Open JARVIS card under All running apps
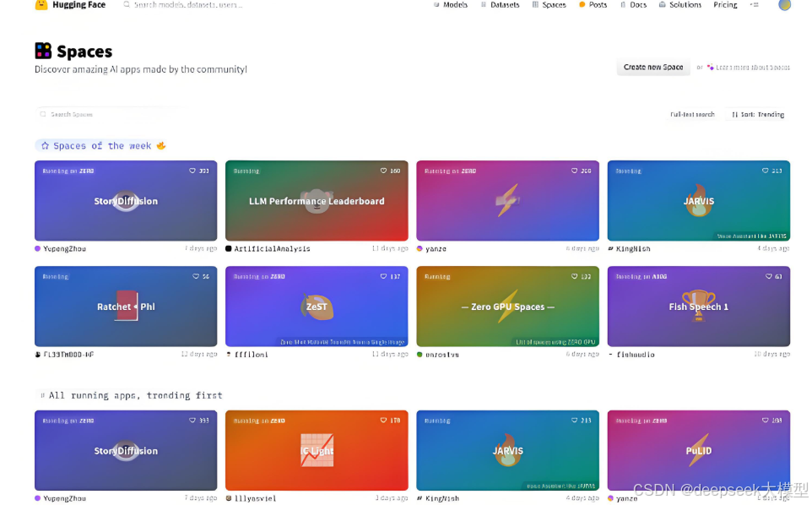This screenshot has height=505, width=812. tap(507, 450)
